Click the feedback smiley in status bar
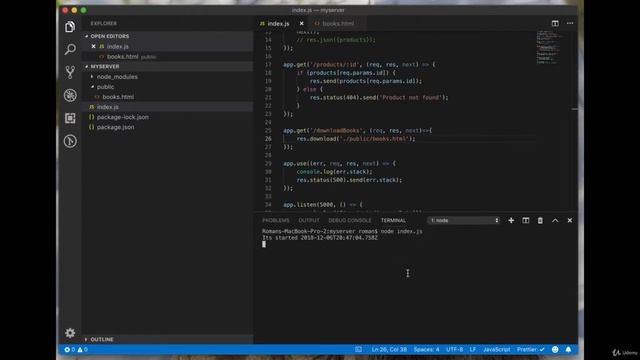 pos(555,349)
